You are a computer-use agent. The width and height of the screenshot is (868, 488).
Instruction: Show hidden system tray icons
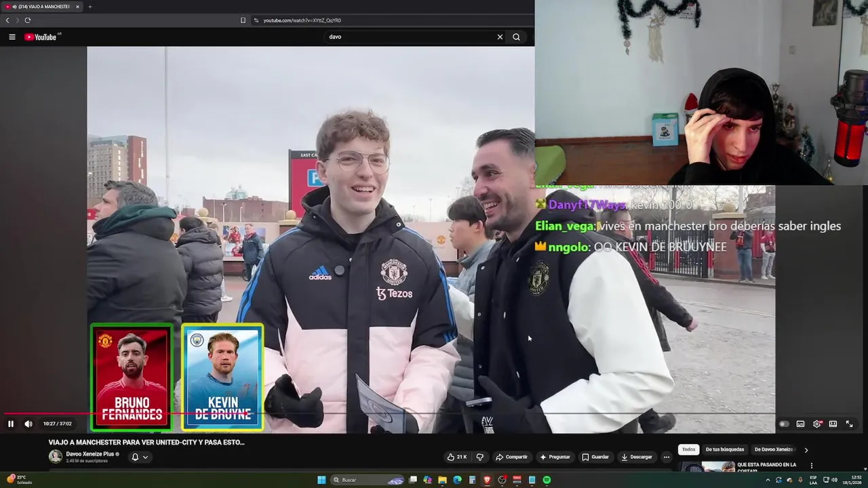coord(768,480)
